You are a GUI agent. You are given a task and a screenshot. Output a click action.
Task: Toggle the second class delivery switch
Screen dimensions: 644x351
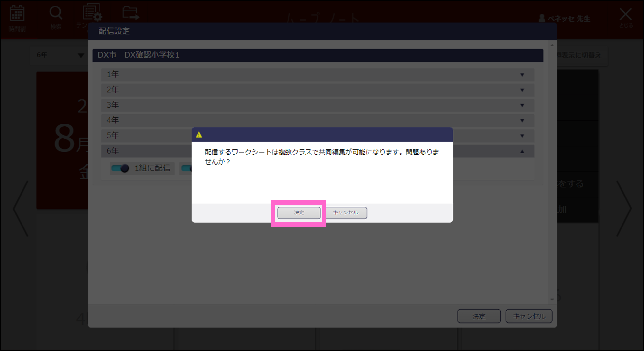[187, 168]
